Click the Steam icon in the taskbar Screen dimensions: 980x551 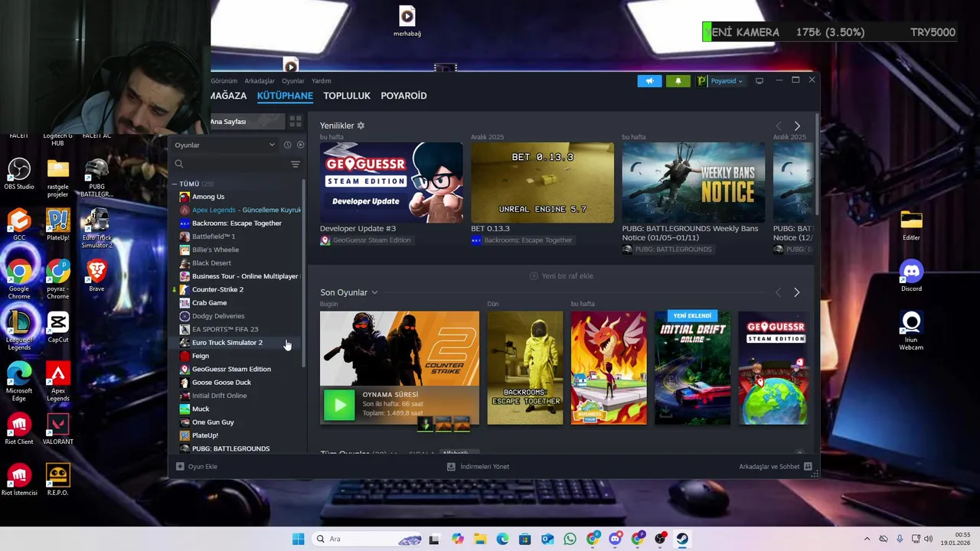click(x=682, y=539)
